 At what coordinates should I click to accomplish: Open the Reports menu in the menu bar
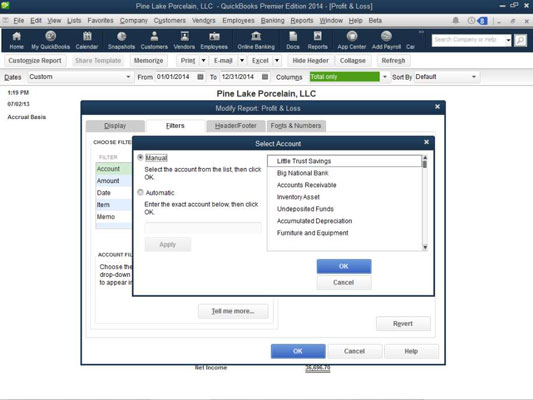[302, 20]
